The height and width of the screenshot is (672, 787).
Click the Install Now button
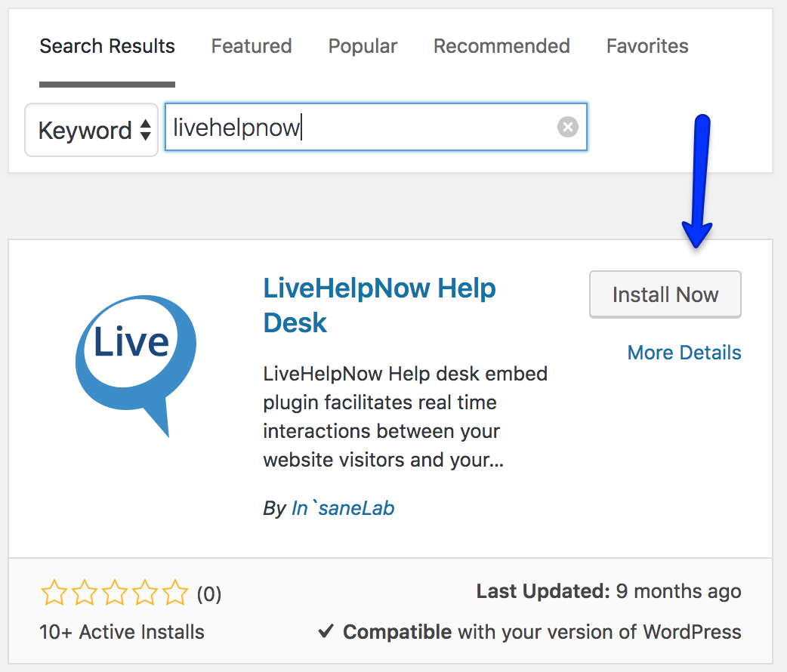click(x=665, y=294)
